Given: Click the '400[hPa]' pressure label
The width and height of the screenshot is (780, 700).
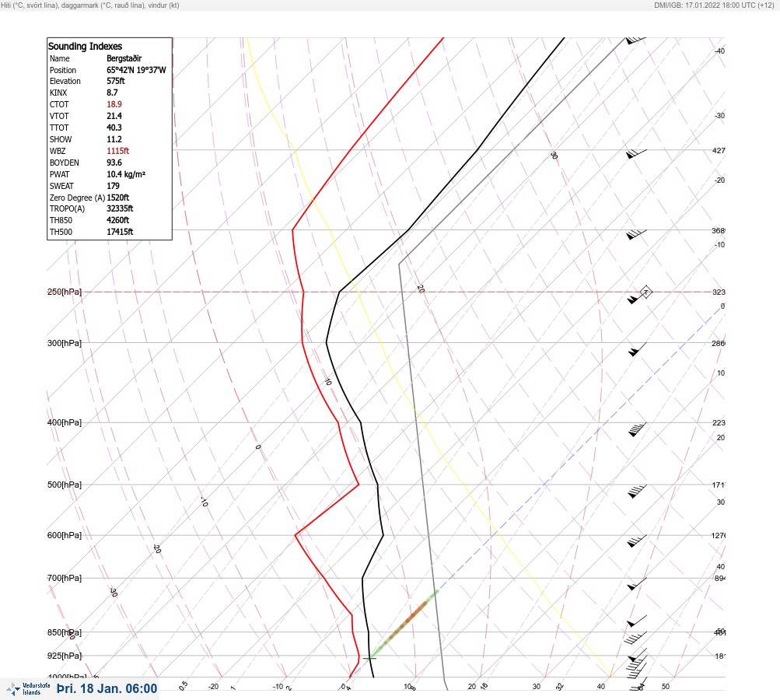Looking at the screenshot, I should pyautogui.click(x=65, y=422).
